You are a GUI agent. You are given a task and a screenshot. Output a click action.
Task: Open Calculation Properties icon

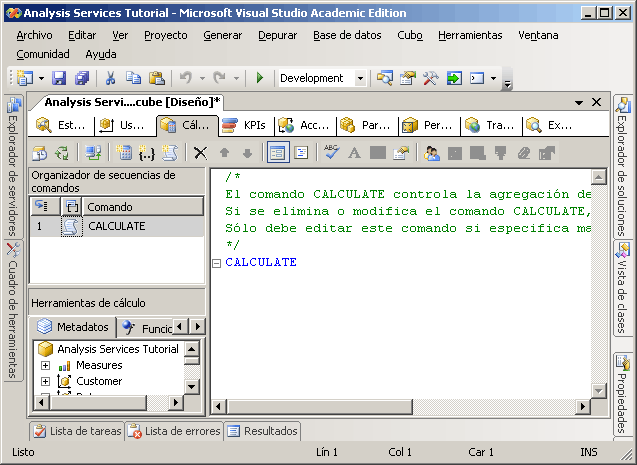(x=401, y=153)
